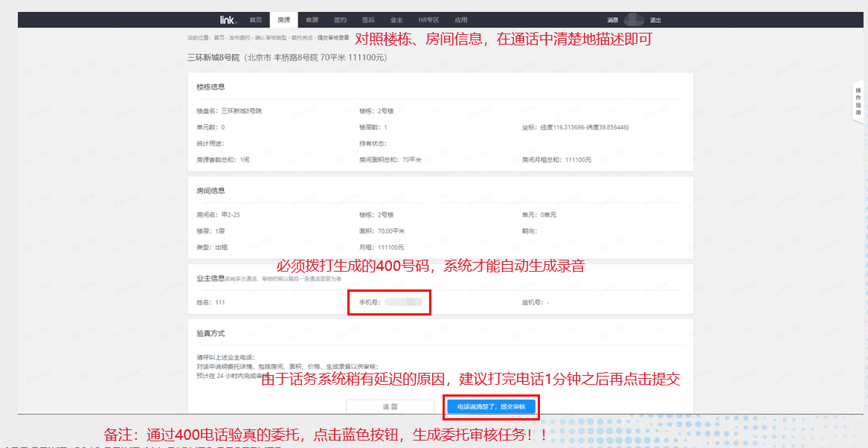Click the 请呼叫上述业主电话 instruction line
The height and width of the screenshot is (448, 868).
226,356
